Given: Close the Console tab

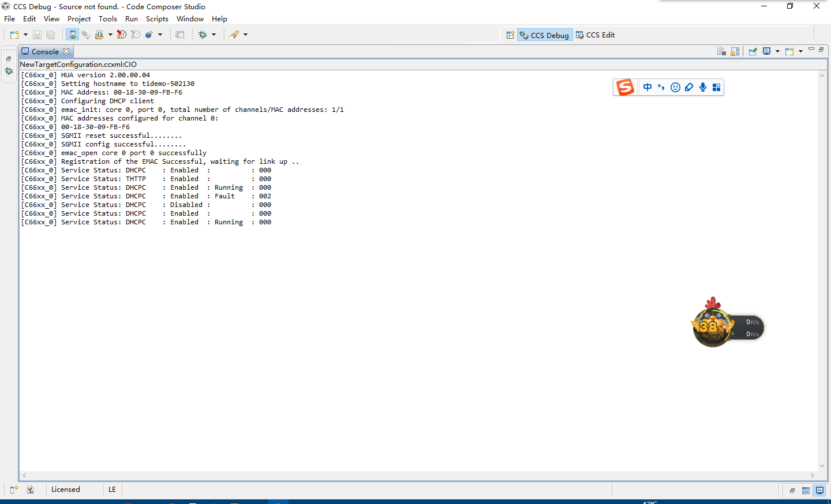Looking at the screenshot, I should tap(66, 51).
